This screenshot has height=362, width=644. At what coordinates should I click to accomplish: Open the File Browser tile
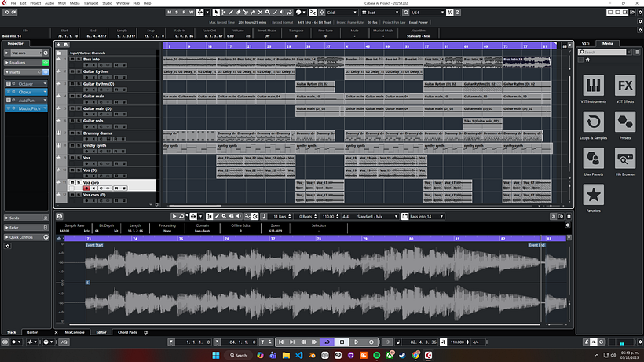[x=625, y=162]
